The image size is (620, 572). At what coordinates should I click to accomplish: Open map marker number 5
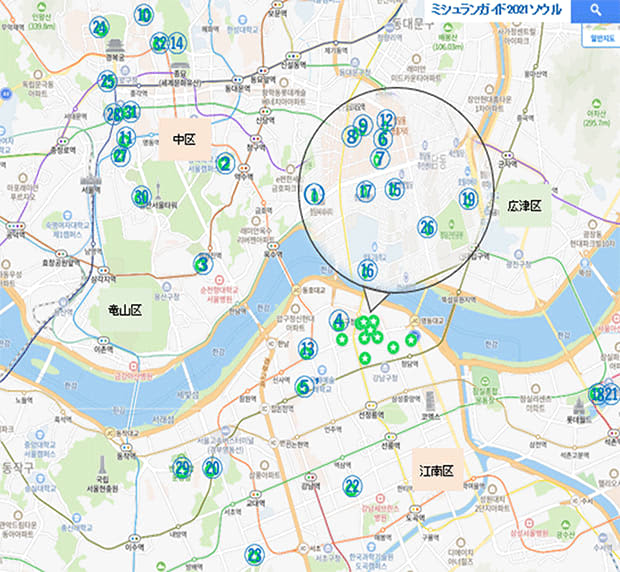tap(304, 386)
